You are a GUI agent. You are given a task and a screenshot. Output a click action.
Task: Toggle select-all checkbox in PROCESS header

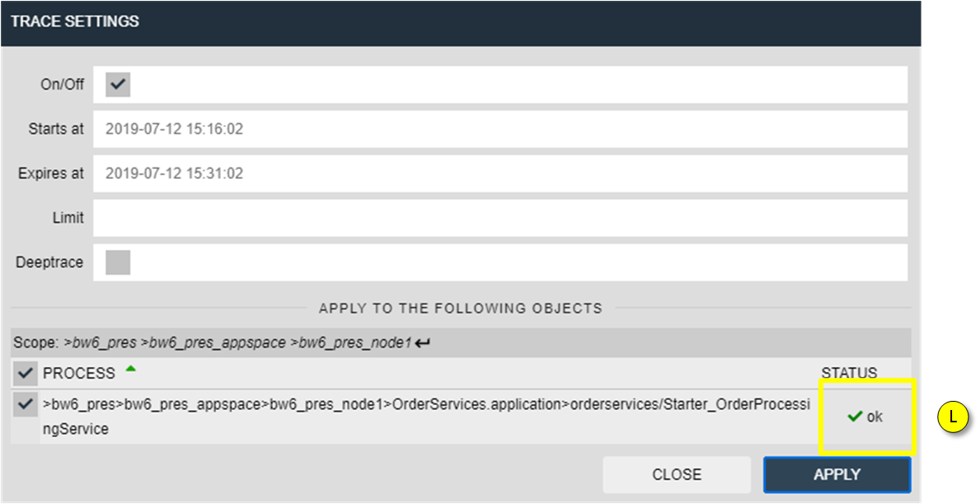coord(25,374)
